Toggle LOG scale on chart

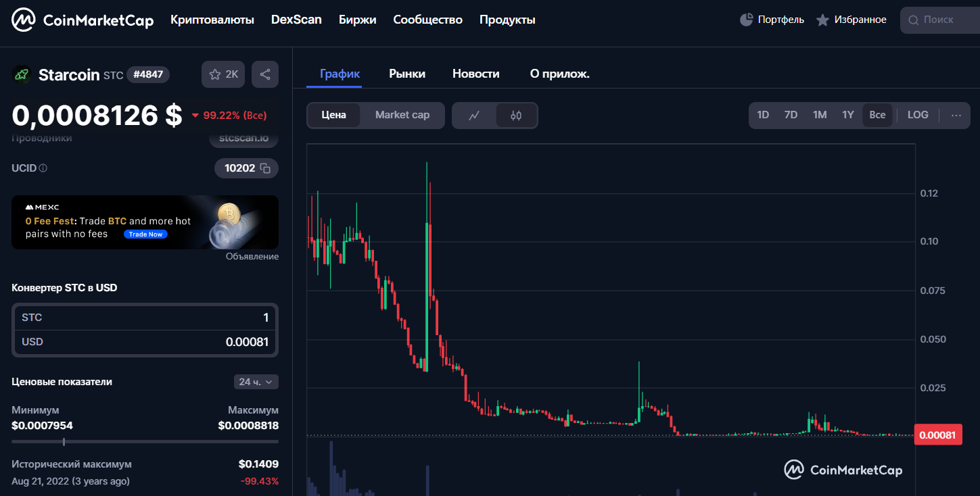(x=917, y=115)
